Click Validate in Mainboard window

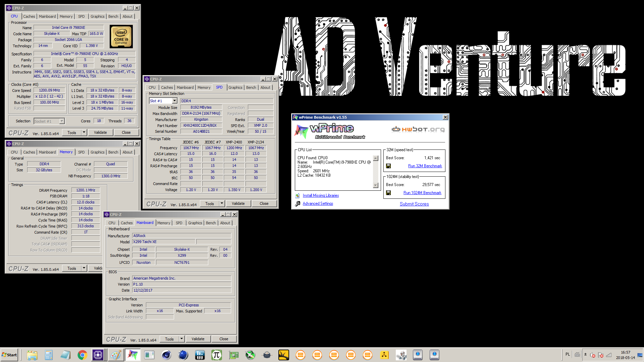198,339
